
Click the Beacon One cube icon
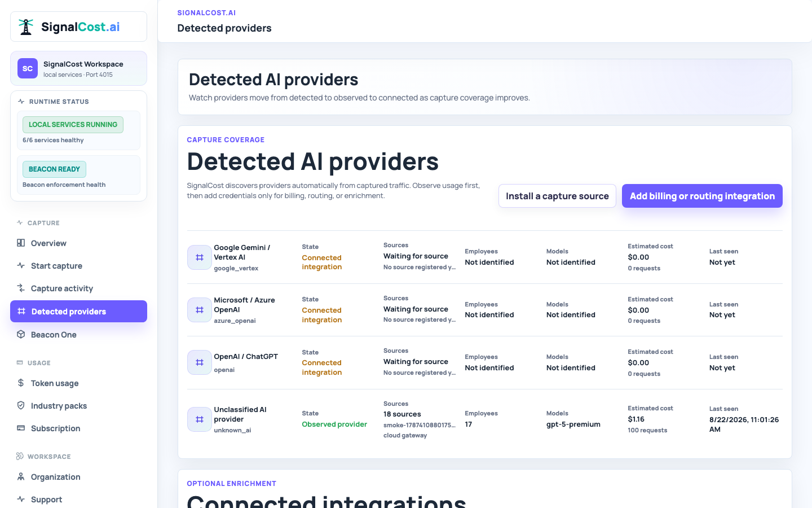[x=21, y=334]
